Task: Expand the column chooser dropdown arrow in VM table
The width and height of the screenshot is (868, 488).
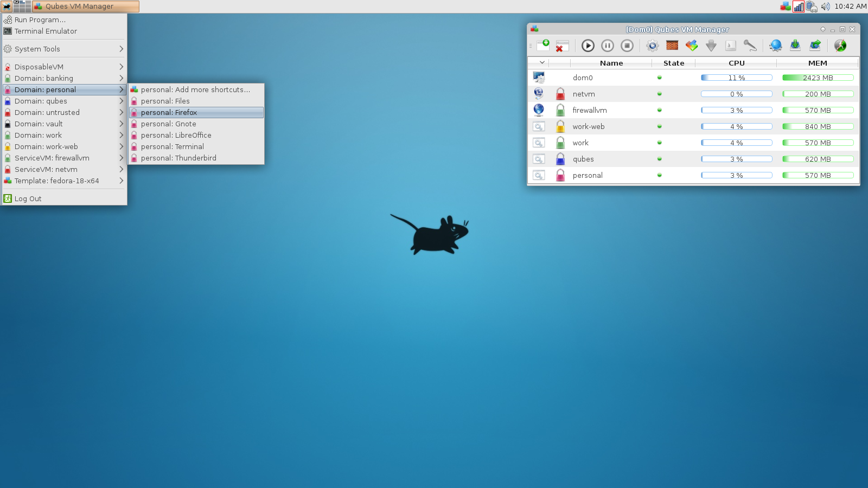Action: click(541, 63)
